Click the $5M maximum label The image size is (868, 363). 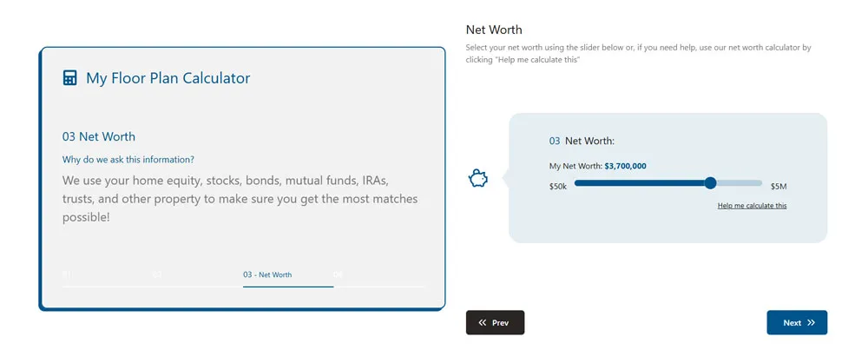[779, 187]
